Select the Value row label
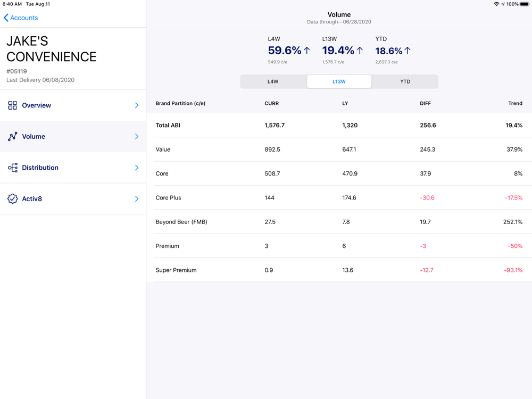This screenshot has width=532, height=399. [x=163, y=149]
